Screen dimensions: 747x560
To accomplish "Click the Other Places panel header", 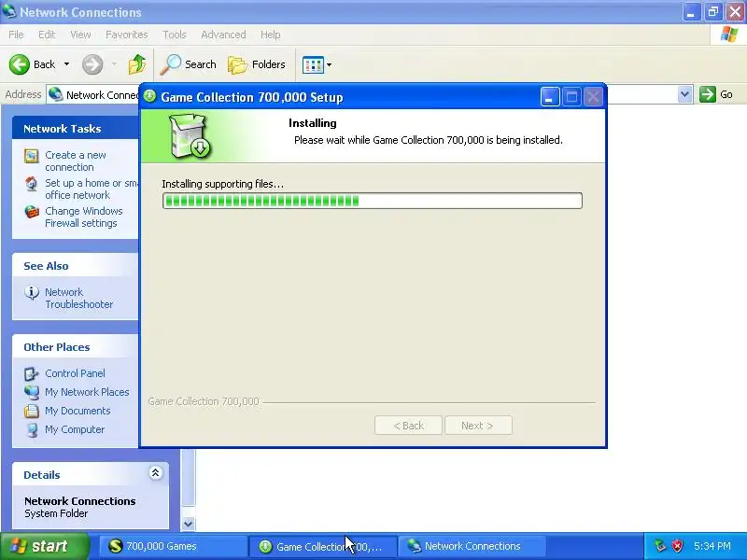I will (76, 347).
